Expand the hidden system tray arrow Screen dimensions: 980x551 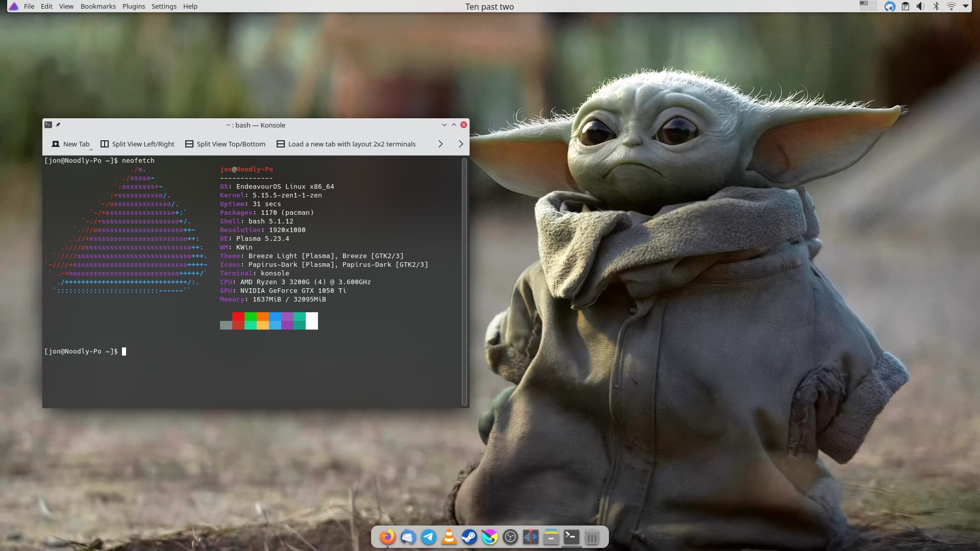966,6
